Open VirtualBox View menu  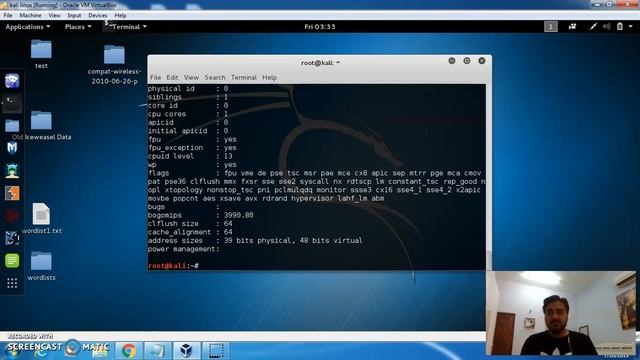point(54,15)
